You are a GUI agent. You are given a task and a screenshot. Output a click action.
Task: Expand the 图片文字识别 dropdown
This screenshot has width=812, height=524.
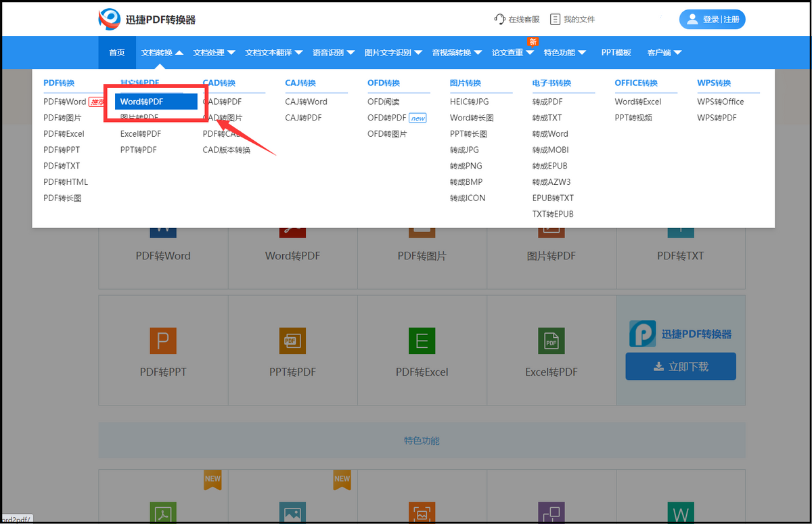392,52
